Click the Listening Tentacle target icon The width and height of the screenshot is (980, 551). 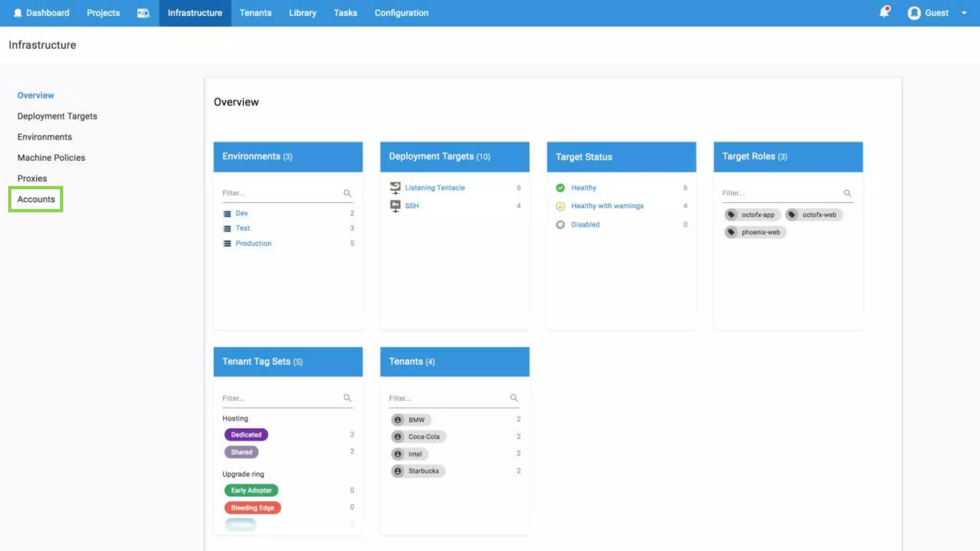click(x=395, y=187)
